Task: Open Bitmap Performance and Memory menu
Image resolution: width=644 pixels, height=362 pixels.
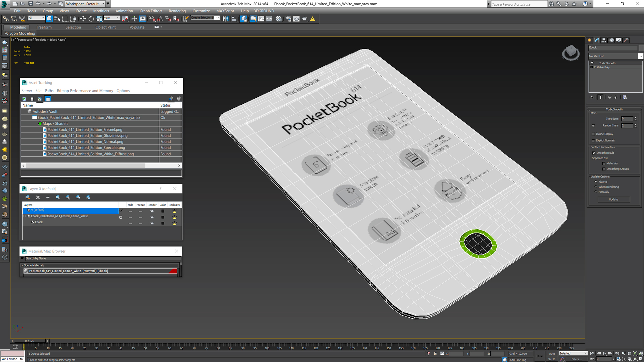Action: 85,91
